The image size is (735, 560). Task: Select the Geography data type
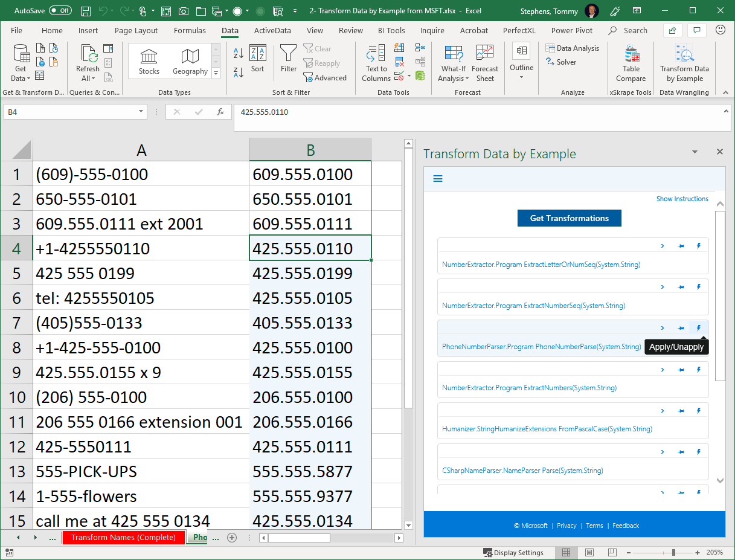pyautogui.click(x=190, y=62)
